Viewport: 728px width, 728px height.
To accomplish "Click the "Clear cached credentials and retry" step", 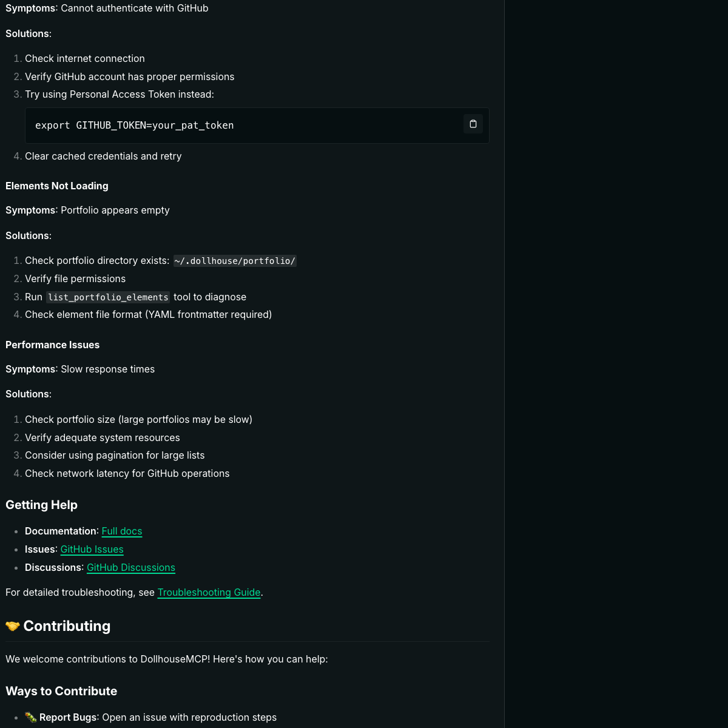I will click(x=103, y=156).
